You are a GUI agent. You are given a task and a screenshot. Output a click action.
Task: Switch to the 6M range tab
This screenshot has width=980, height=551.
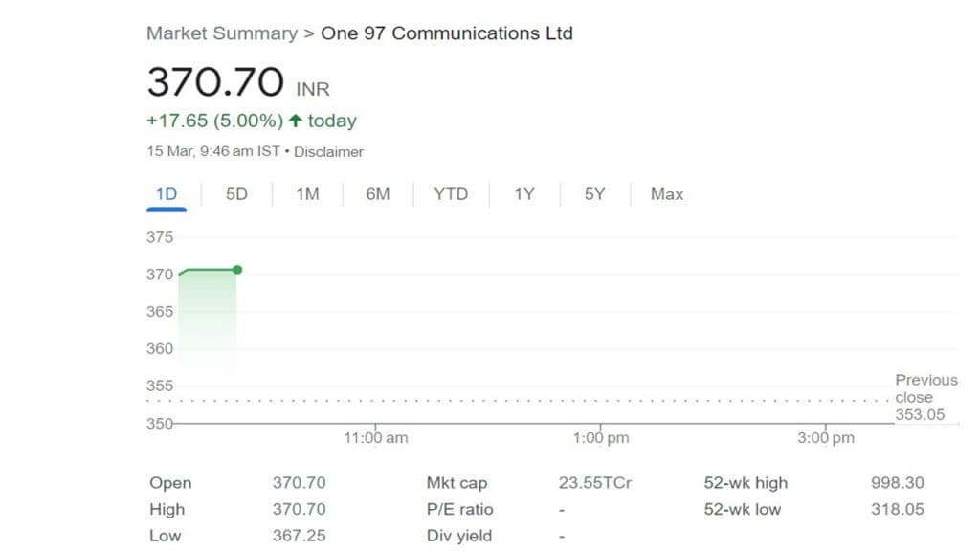click(378, 194)
